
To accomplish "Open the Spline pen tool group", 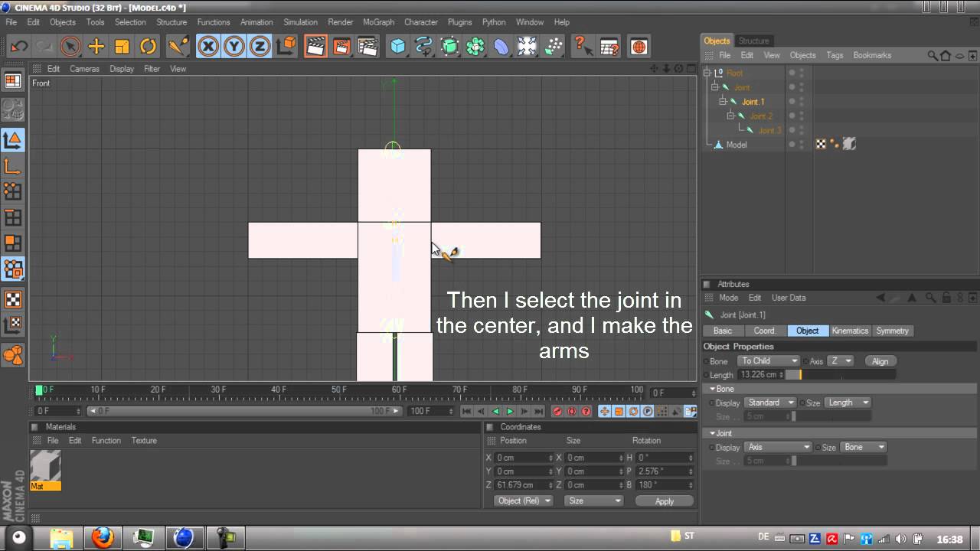I will (x=424, y=47).
